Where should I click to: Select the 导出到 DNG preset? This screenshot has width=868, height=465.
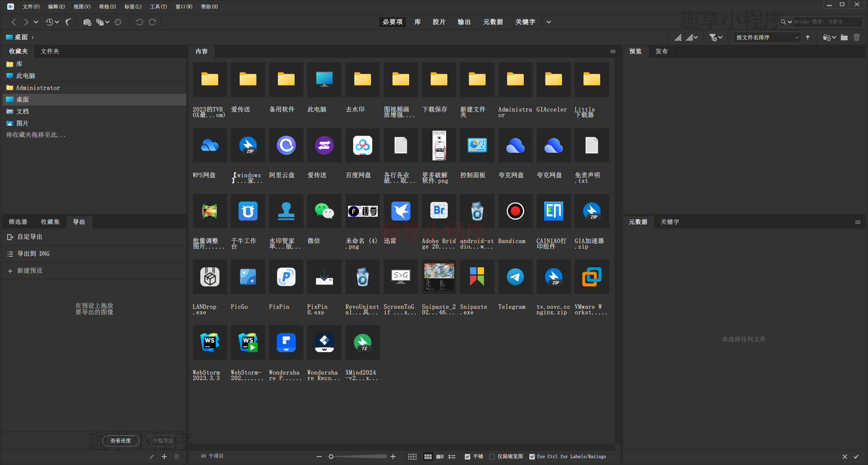click(94, 254)
